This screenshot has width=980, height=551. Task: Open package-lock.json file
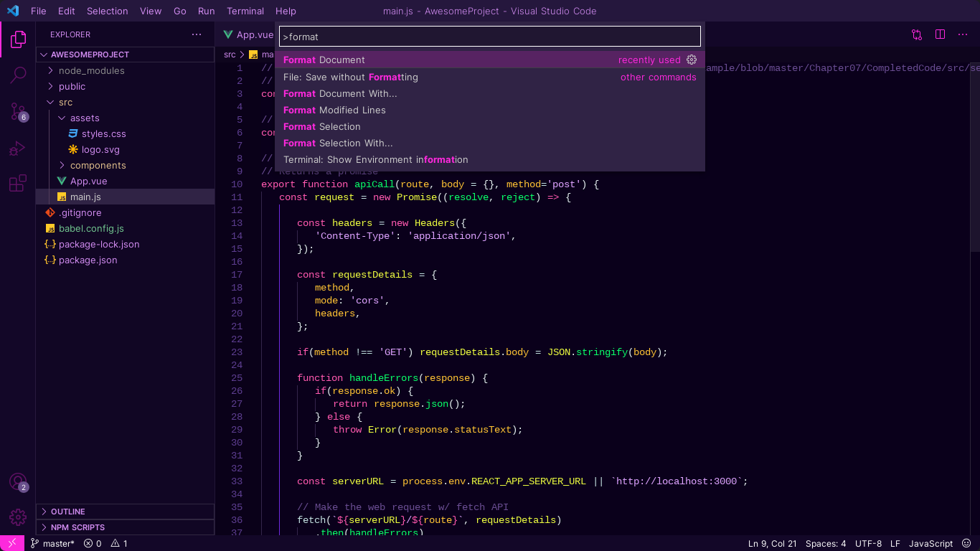[125, 244]
